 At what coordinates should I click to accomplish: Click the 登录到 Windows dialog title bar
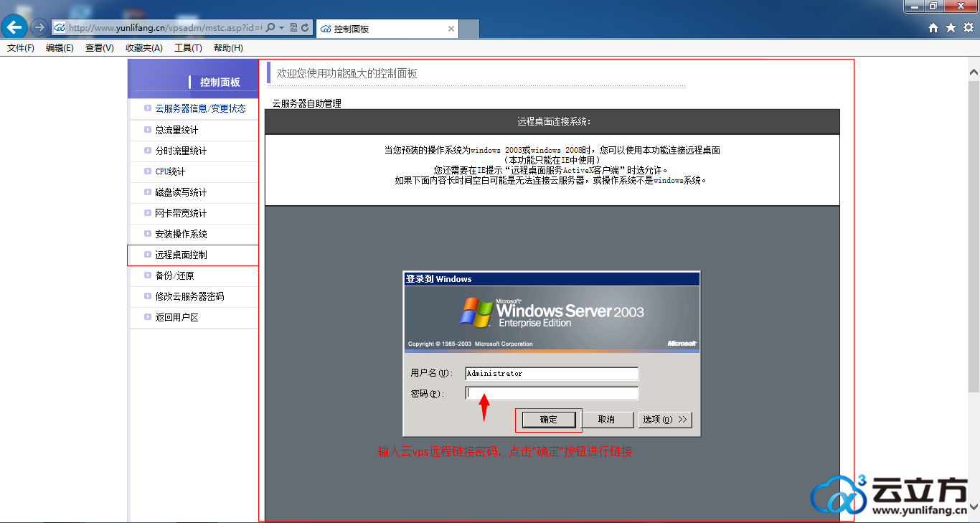(551, 279)
